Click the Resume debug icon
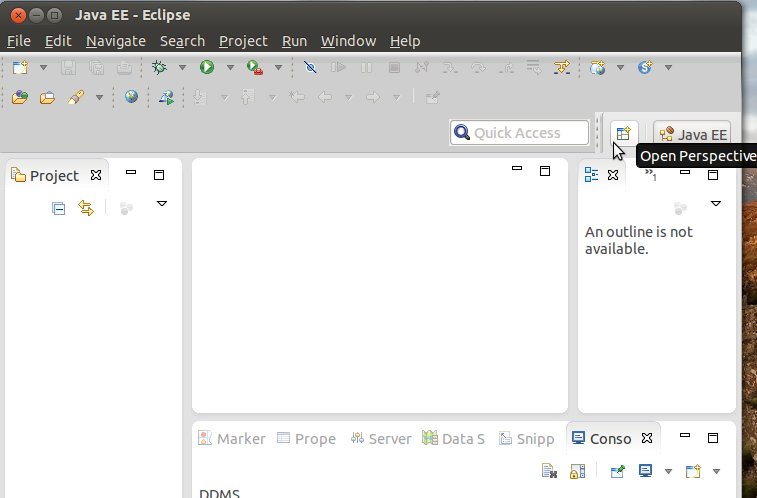 tap(338, 67)
